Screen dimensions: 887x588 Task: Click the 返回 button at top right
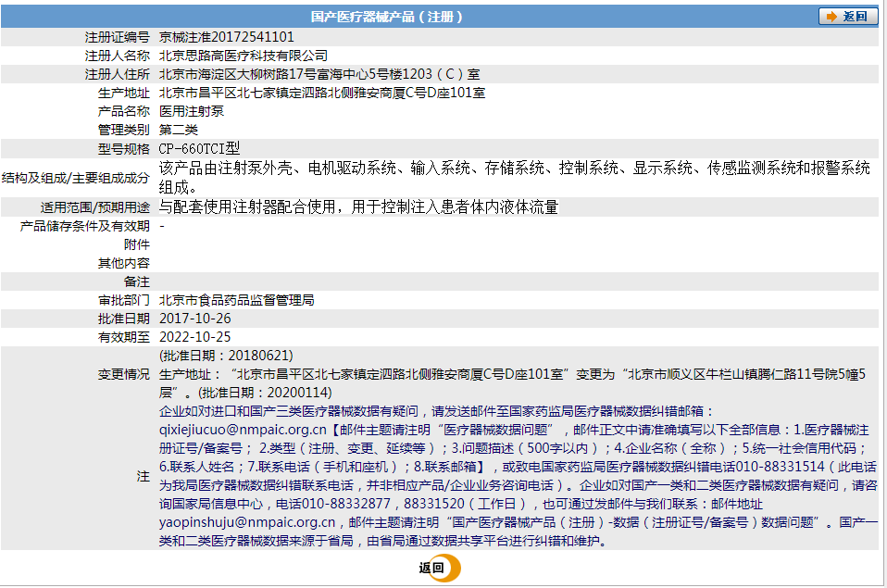(849, 15)
